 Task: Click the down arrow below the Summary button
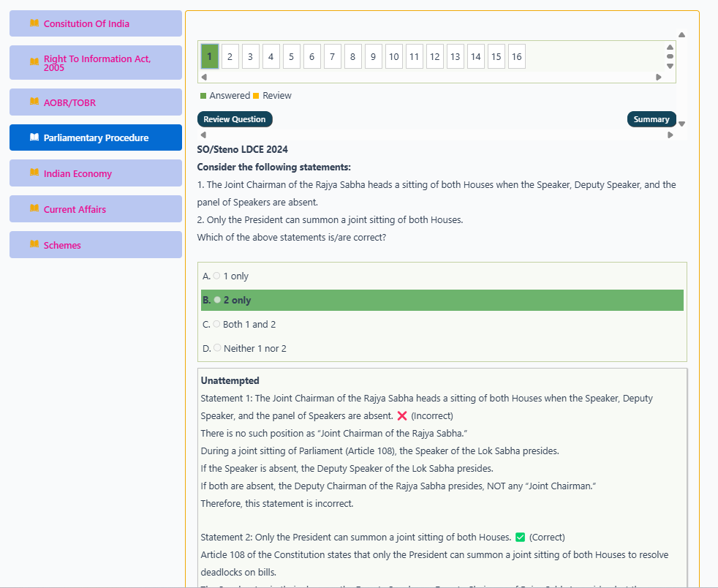[681, 124]
